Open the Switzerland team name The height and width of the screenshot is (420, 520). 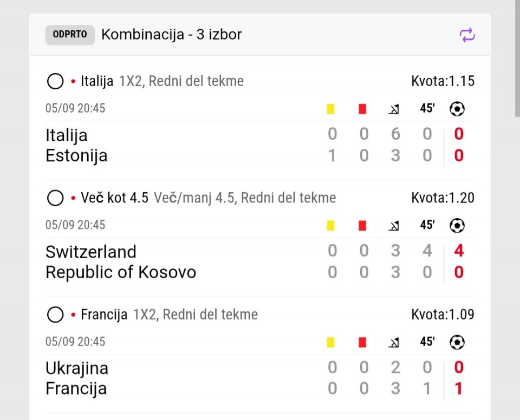tap(91, 252)
